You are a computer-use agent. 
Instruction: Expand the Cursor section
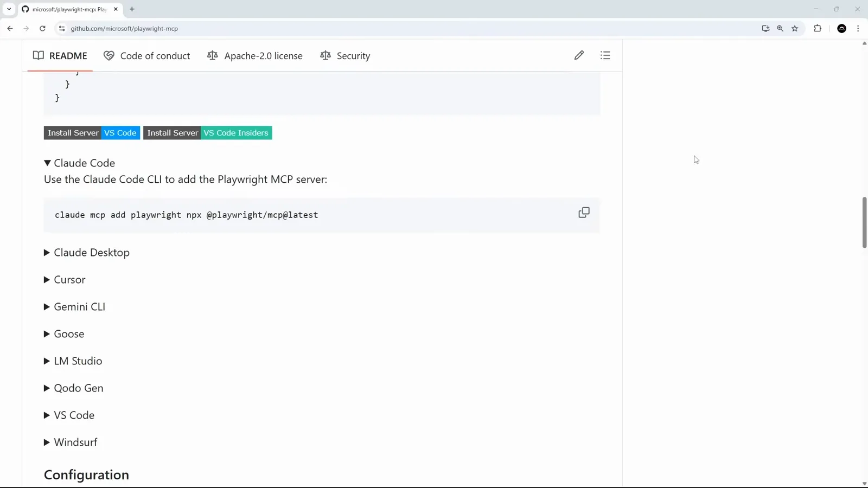tap(65, 280)
